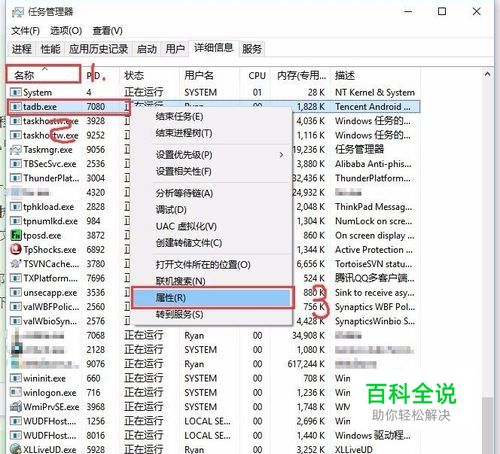Open the 选项(O) menu
The width and height of the screenshot is (500, 454).
pos(66,31)
